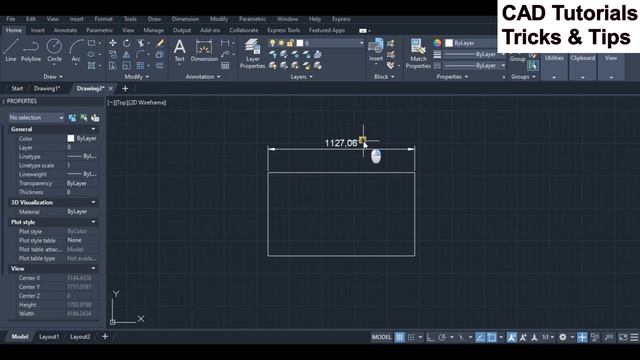Expand the Layers panel

(301, 77)
